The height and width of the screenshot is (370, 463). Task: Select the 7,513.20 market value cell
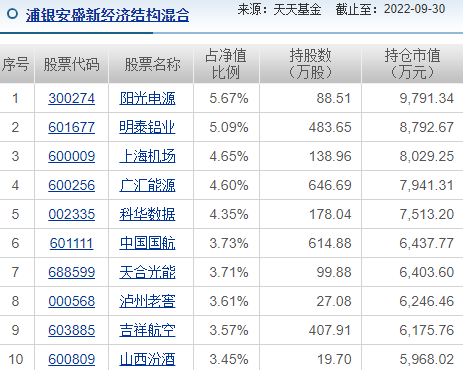point(412,214)
